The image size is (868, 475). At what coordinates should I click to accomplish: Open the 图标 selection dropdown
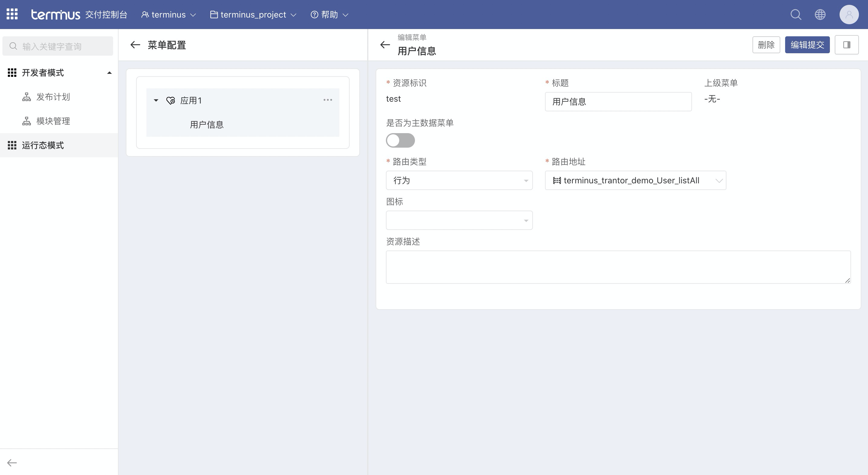(459, 221)
